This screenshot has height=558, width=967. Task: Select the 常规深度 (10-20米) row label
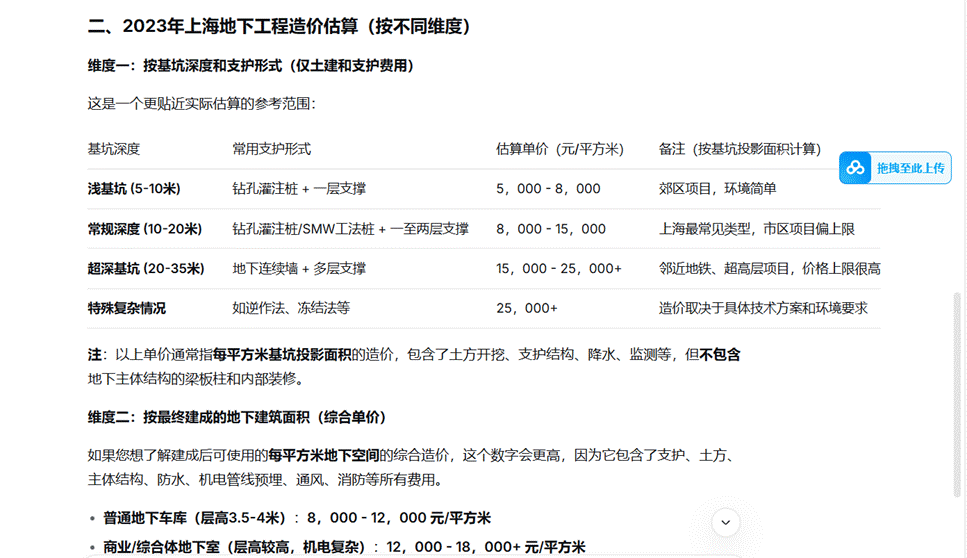(145, 229)
